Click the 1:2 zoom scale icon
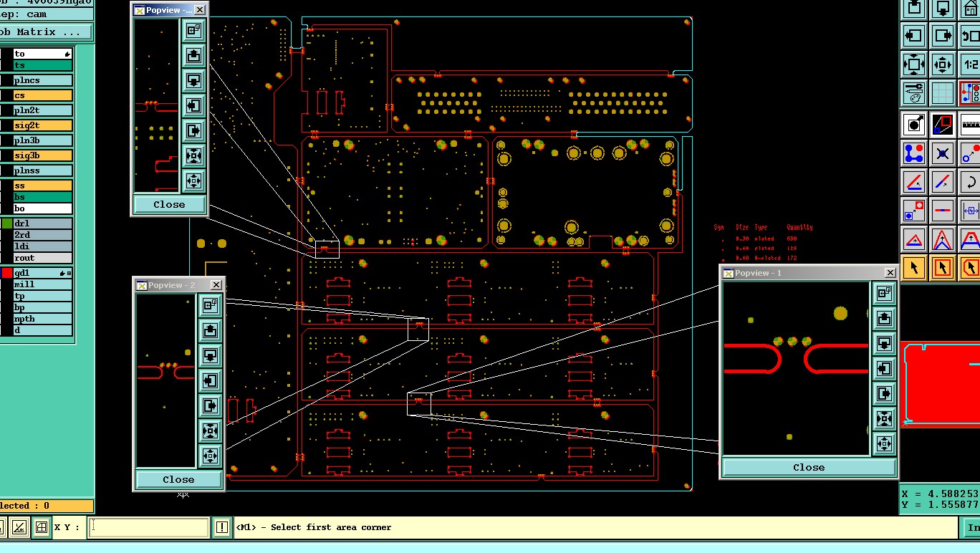 click(x=969, y=64)
